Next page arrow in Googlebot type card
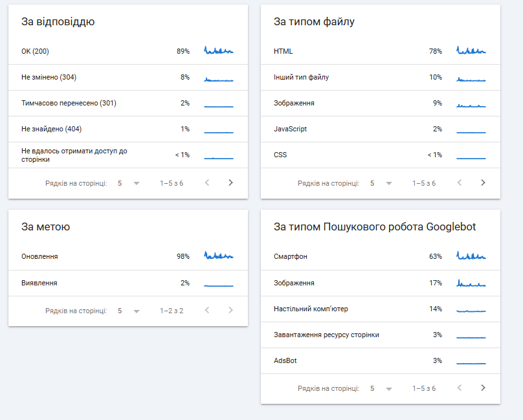This screenshot has width=523, height=420. [483, 388]
